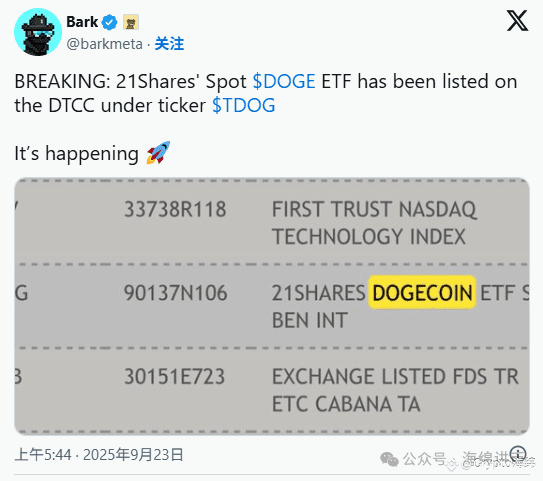Open the $TDOG cashtag link
The width and height of the screenshot is (543, 481).
(x=243, y=106)
